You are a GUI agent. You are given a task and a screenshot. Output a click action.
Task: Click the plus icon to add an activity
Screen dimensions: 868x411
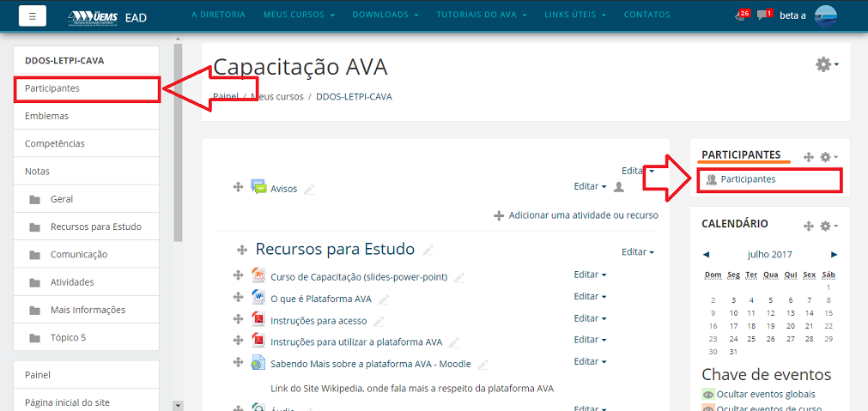click(x=499, y=215)
